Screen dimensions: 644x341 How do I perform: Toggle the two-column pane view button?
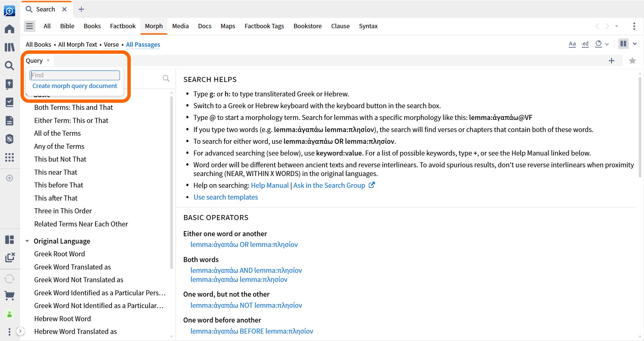[623, 44]
